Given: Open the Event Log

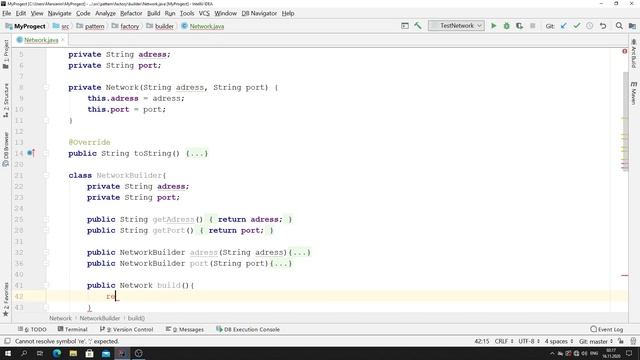Looking at the screenshot, I should click(607, 329).
